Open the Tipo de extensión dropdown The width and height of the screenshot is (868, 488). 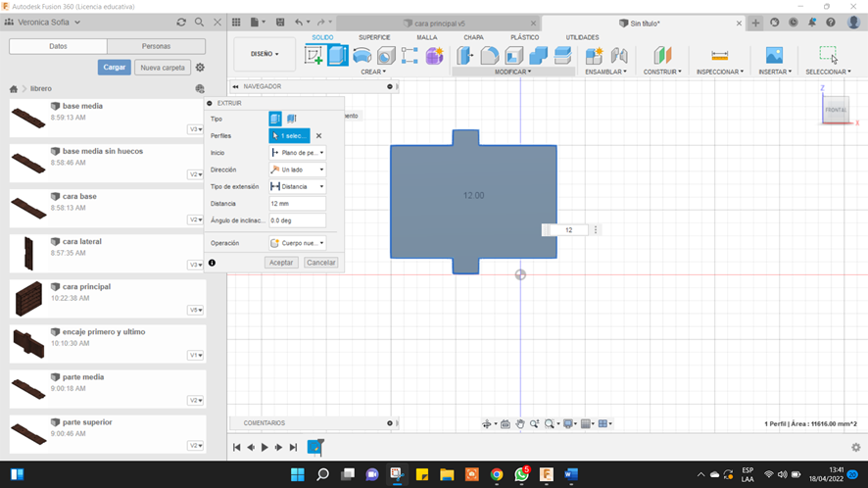(297, 186)
